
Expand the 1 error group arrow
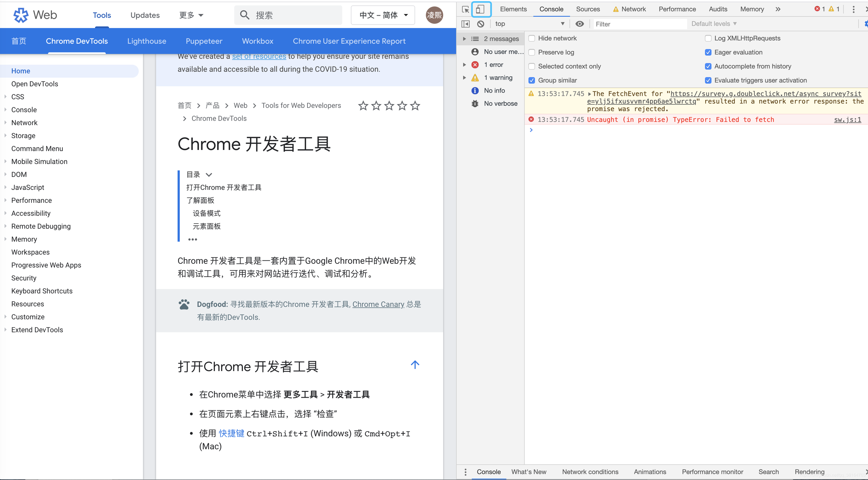[x=464, y=65]
